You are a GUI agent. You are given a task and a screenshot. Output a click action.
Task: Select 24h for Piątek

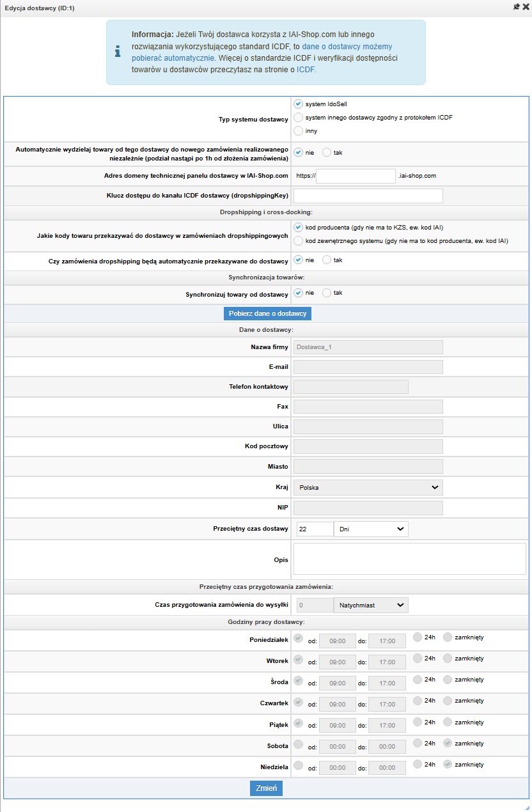point(418,722)
